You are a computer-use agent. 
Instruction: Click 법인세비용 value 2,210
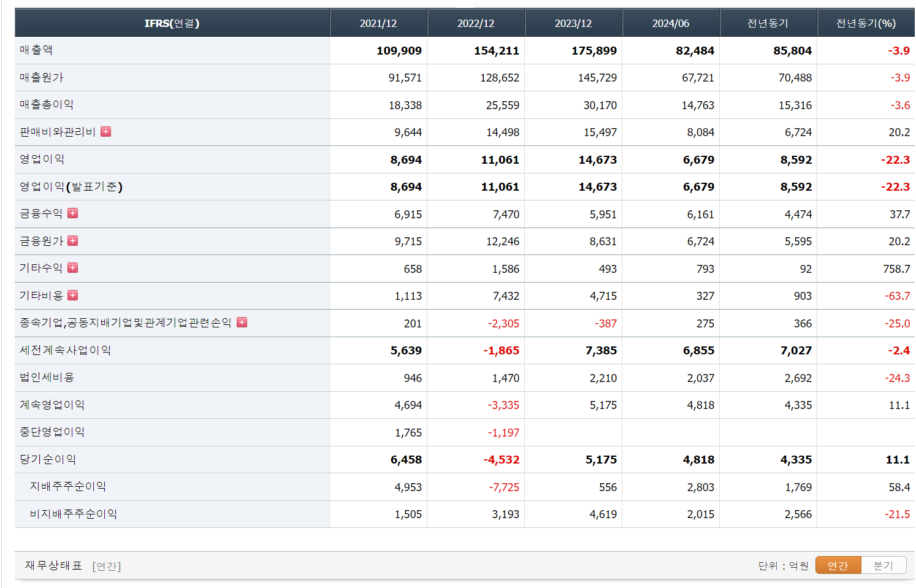tap(603, 378)
